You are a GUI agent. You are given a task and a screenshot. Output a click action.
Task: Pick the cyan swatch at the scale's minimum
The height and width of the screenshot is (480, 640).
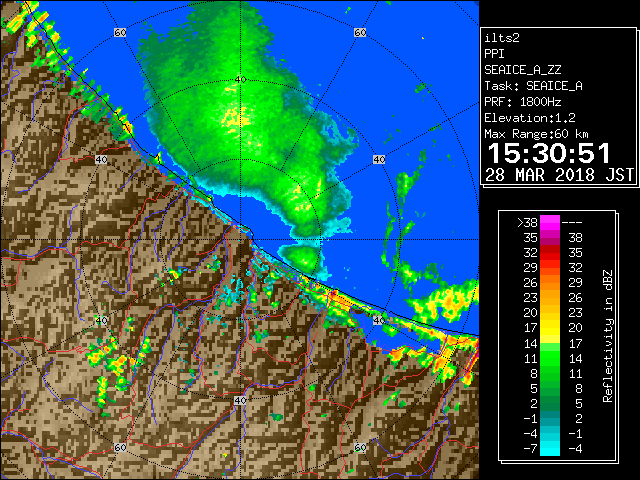point(550,448)
